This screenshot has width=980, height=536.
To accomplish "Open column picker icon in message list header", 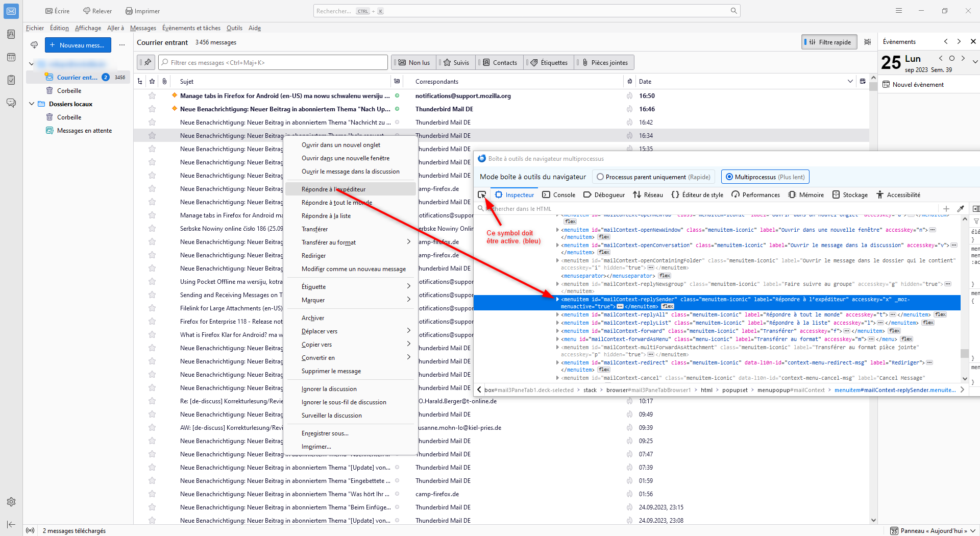I will (863, 81).
